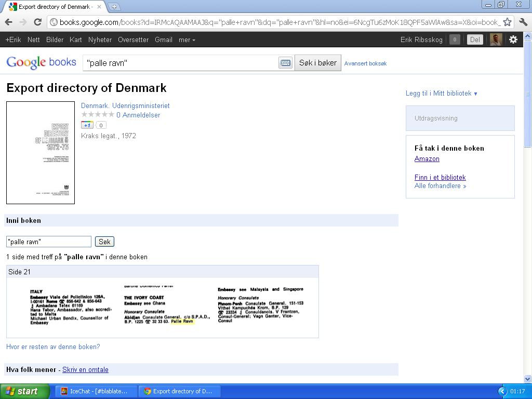The image size is (532, 399).
Task: Click the page scrollbar down arrow
Action: click(528, 379)
